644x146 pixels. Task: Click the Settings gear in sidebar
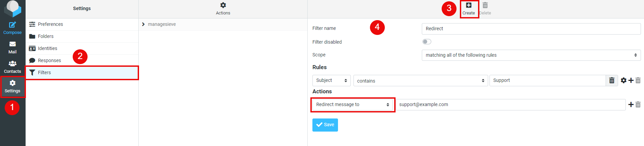pos(12,86)
